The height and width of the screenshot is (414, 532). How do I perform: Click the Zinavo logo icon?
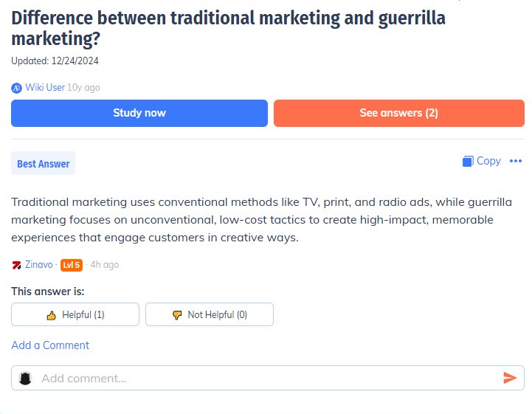tap(17, 265)
